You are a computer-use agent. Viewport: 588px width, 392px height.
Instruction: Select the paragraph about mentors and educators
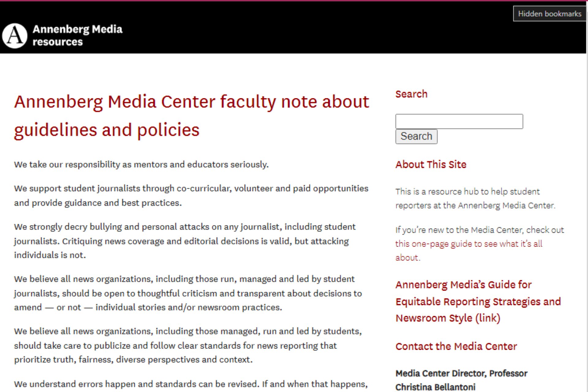(x=141, y=164)
